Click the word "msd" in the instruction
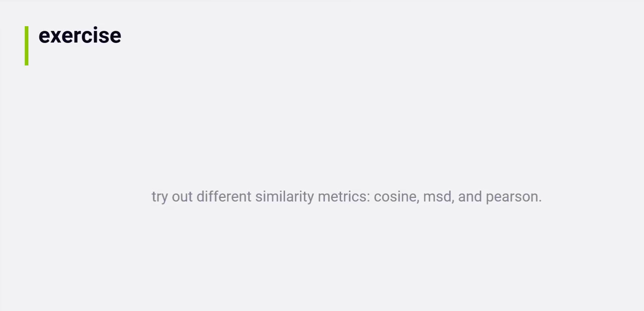The height and width of the screenshot is (311, 644). (437, 197)
